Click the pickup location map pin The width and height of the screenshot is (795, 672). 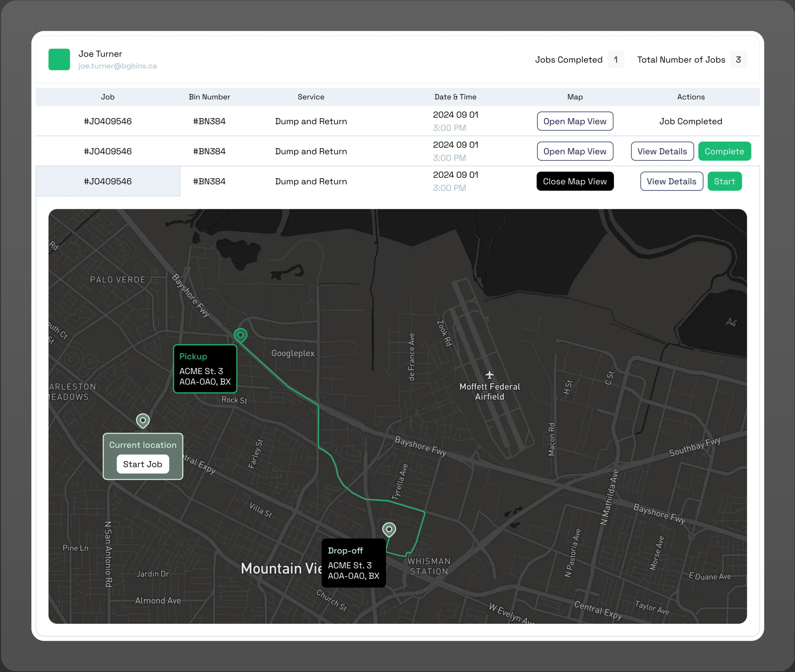tap(240, 335)
